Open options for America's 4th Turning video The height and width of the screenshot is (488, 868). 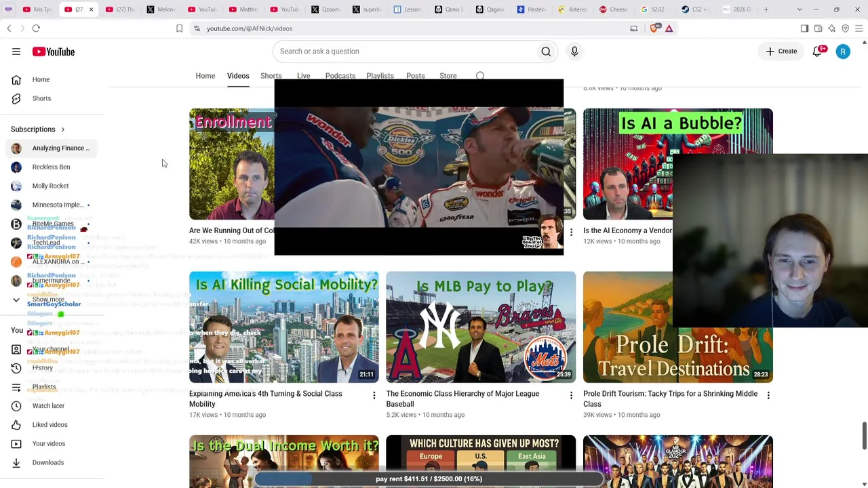point(374,395)
